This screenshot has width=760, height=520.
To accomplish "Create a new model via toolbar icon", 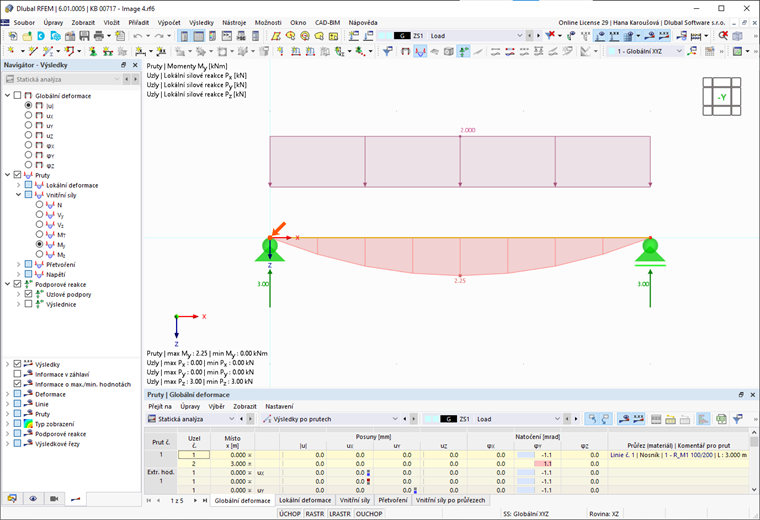I will 13,36.
